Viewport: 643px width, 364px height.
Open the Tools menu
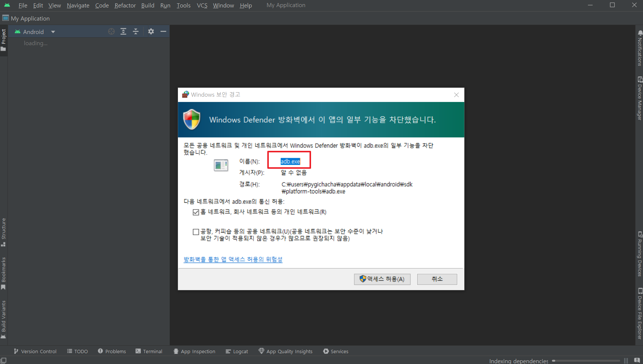[x=184, y=5]
